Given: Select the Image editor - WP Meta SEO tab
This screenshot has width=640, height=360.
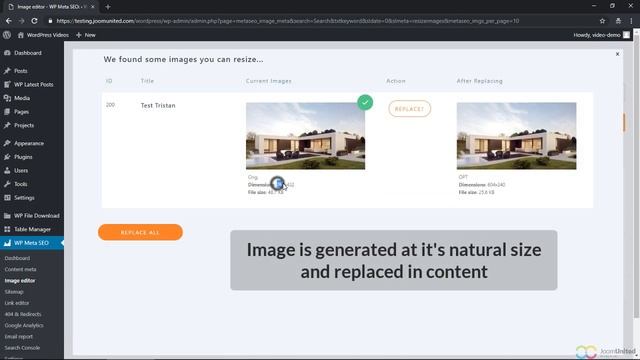Looking at the screenshot, I should pos(51,7).
